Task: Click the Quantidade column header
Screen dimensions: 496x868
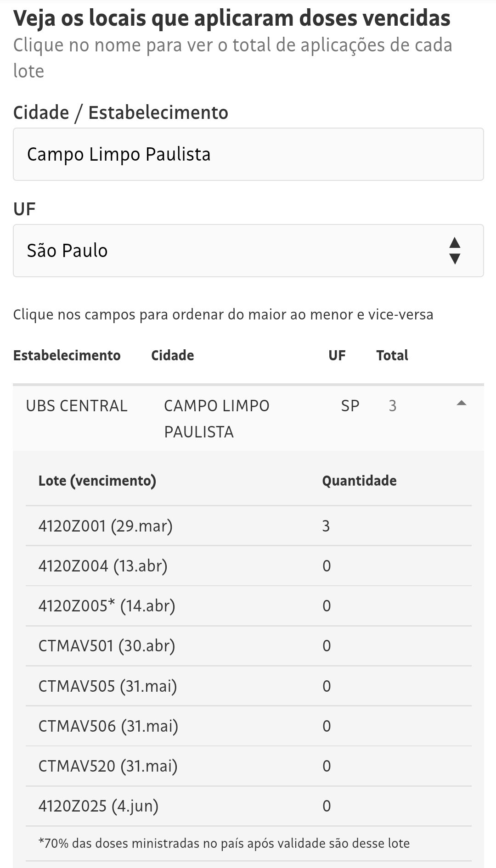Action: coord(359,481)
